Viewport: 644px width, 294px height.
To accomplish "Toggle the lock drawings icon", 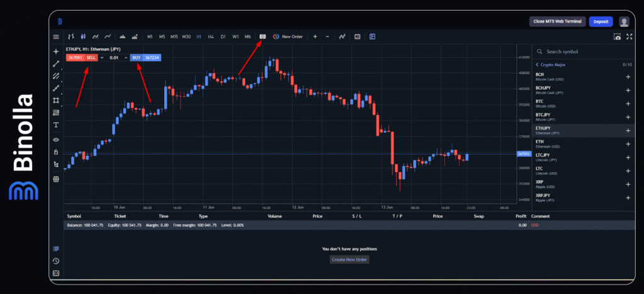I will 56,152.
